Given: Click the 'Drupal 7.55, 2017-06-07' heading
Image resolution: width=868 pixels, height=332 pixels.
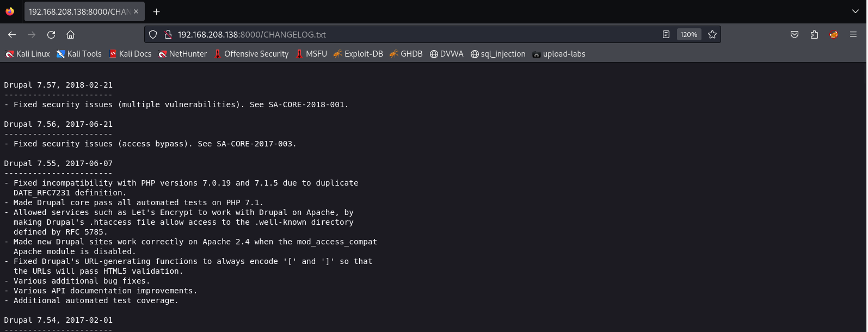Looking at the screenshot, I should [x=58, y=163].
